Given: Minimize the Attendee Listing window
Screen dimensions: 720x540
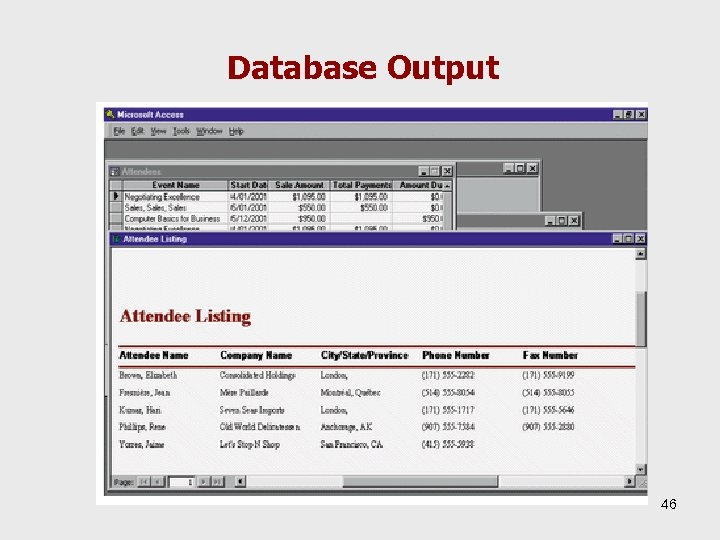Looking at the screenshot, I should (x=618, y=239).
